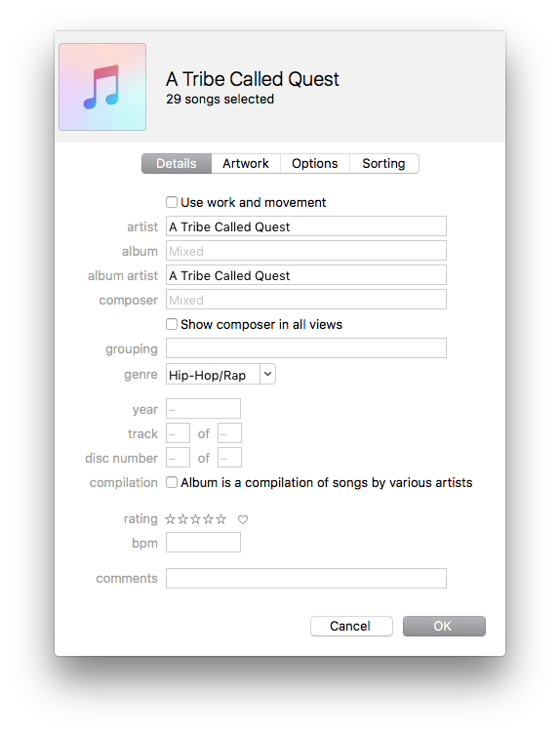Click the Cancel button

pos(351,626)
